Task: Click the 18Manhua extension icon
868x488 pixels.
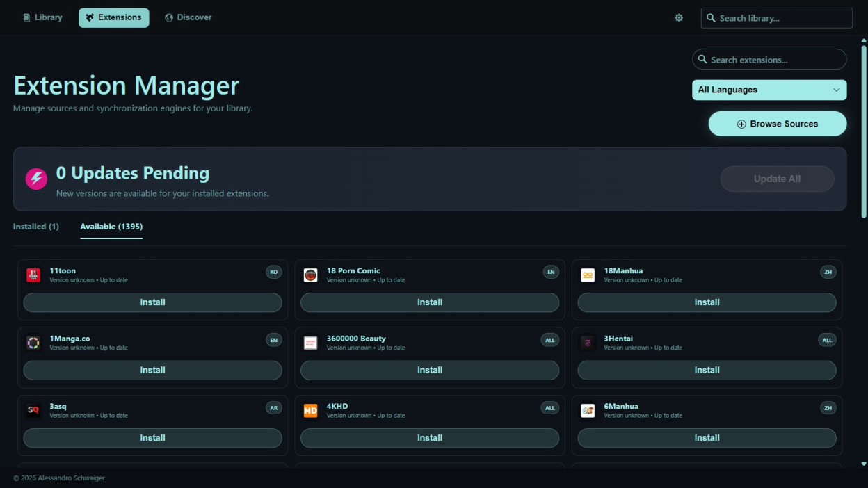Action: click(588, 275)
